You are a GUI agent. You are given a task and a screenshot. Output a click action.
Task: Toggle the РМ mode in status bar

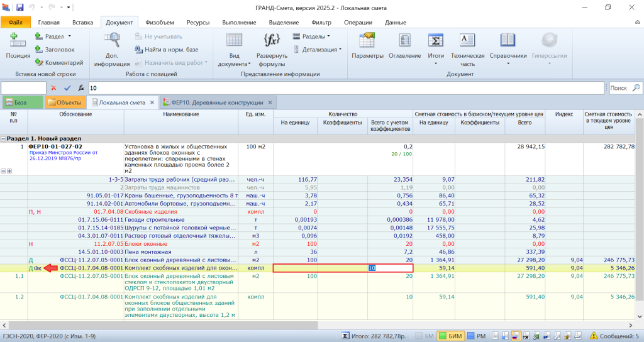point(476,336)
